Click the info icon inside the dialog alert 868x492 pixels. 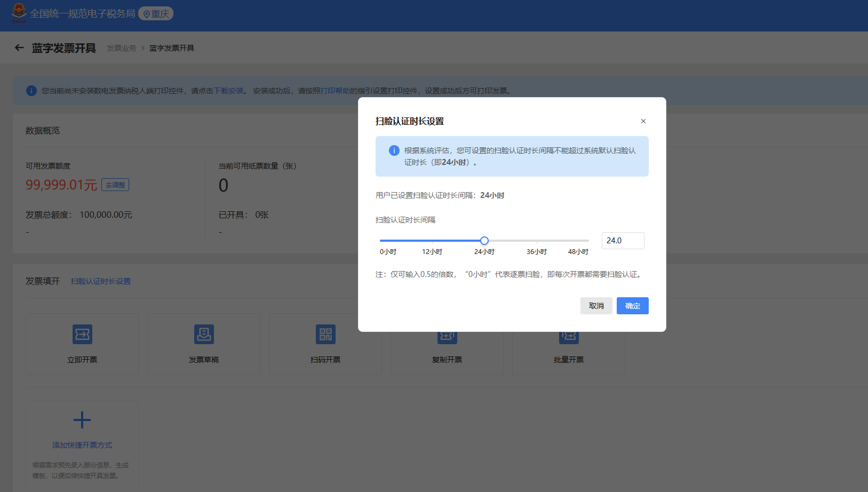point(394,150)
